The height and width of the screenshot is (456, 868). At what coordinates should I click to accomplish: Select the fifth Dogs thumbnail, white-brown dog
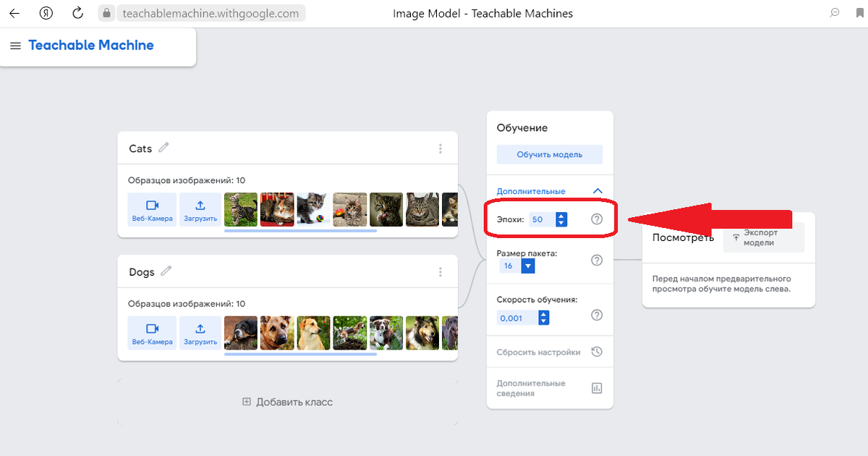click(386, 334)
